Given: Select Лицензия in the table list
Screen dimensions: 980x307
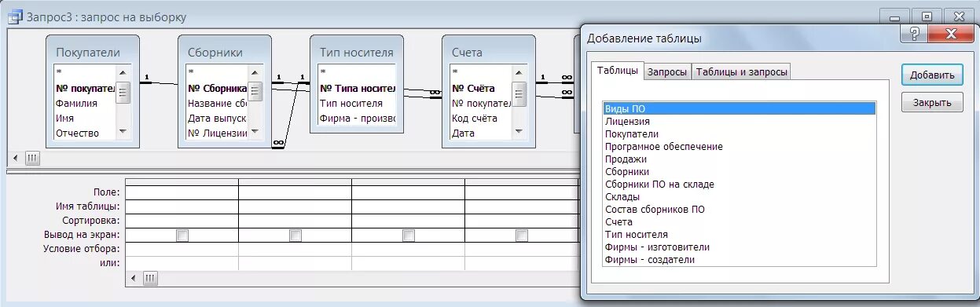Looking at the screenshot, I should point(739,122).
